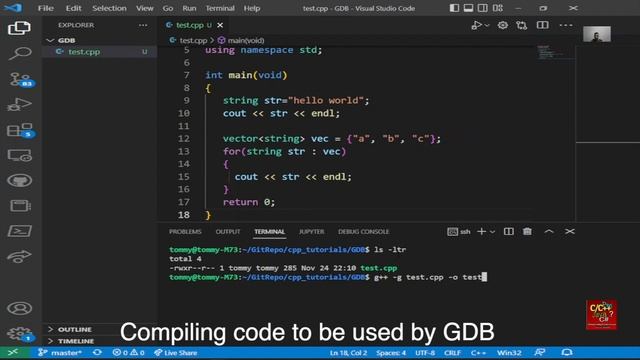Viewport: 640px width, 360px height.
Task: Open the Live Share arrow icon view
Action: point(19,256)
